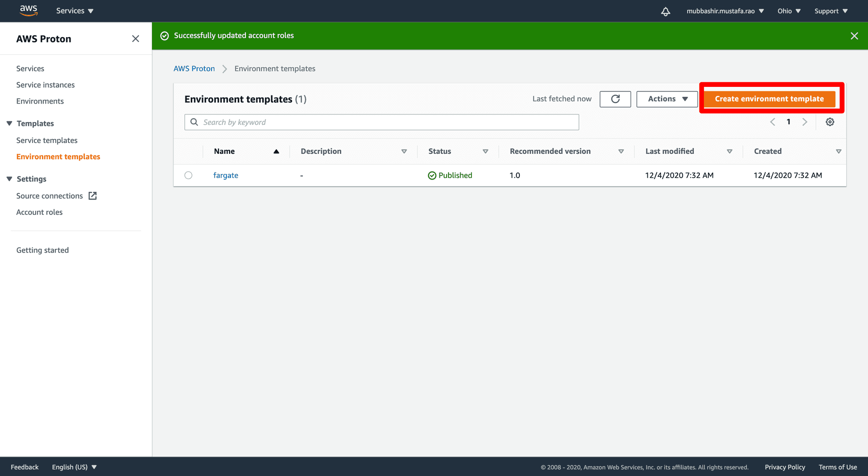Sort table by Status column arrow
Screen dimensions: 868x476
tap(486, 152)
